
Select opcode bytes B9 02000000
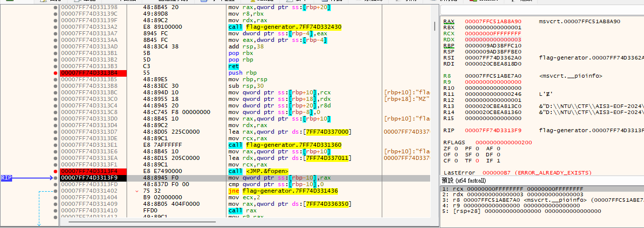(x=161, y=197)
